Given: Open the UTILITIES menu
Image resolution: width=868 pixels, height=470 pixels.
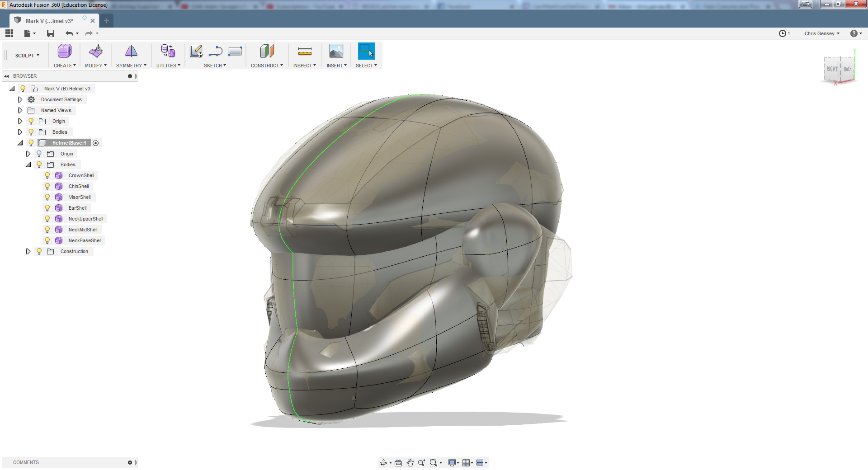Looking at the screenshot, I should coord(168,66).
